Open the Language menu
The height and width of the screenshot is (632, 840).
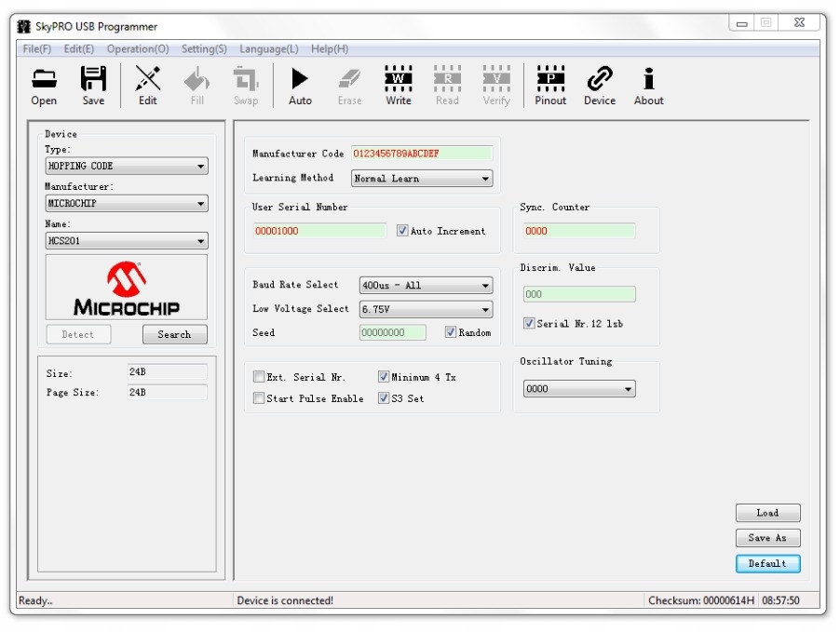tap(268, 48)
